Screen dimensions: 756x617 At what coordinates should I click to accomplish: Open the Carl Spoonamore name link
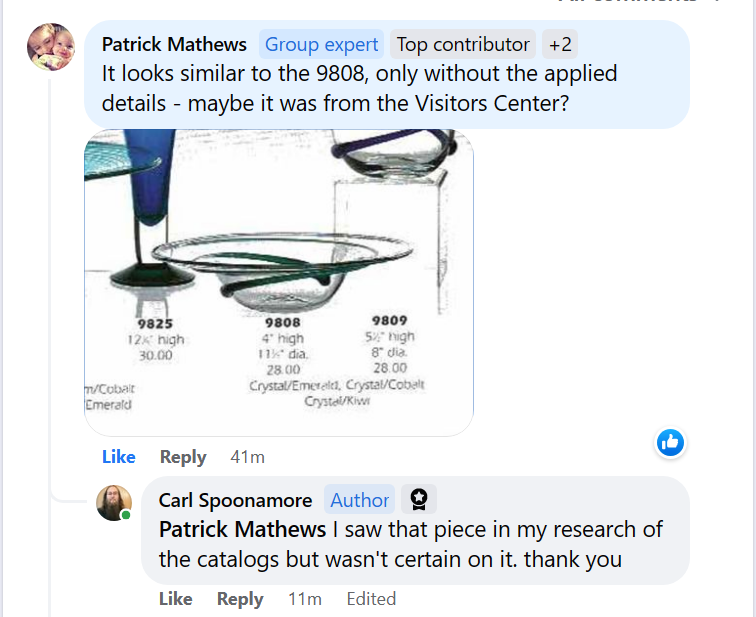click(x=235, y=500)
